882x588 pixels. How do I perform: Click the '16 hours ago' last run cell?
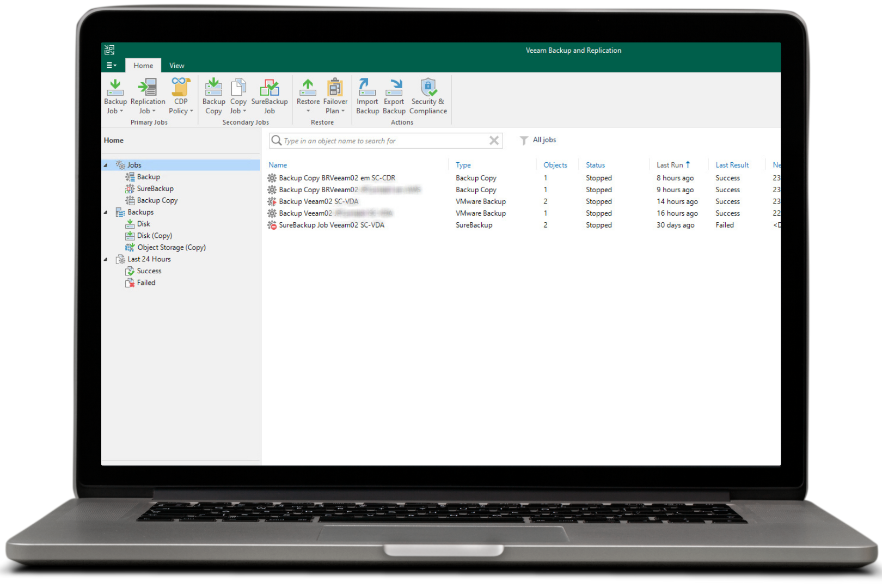pyautogui.click(x=677, y=213)
